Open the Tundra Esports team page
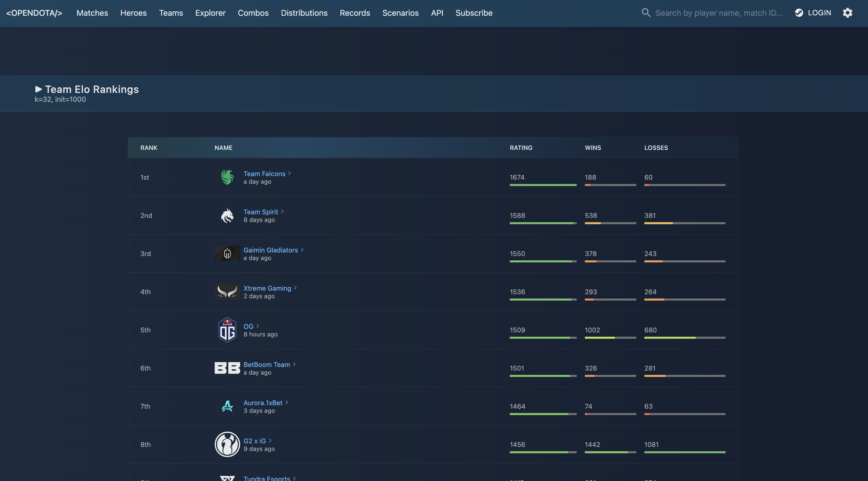Screen dimensions: 868x481 (267, 478)
